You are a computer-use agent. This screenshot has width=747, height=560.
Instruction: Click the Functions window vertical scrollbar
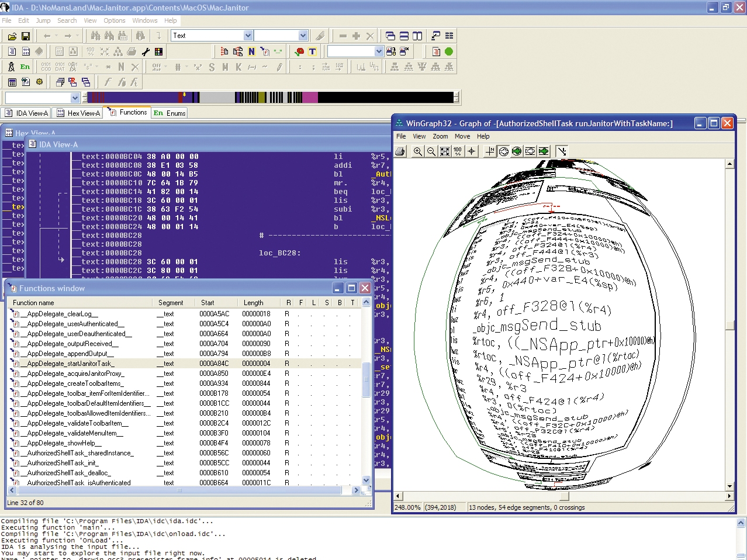(x=366, y=392)
